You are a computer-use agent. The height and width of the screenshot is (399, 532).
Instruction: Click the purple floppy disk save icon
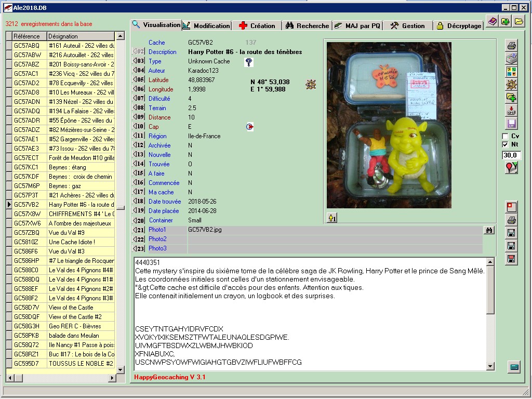click(x=511, y=124)
